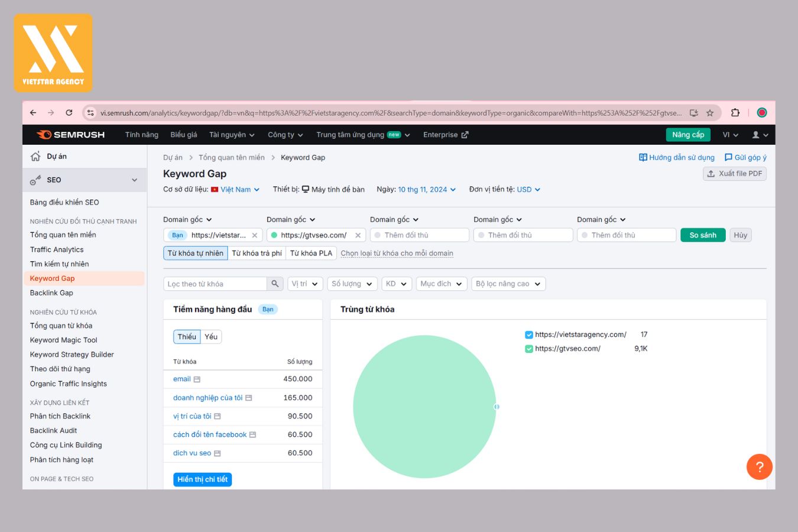Click the SEO key icon in sidebar
798x532 pixels.
[x=35, y=180]
